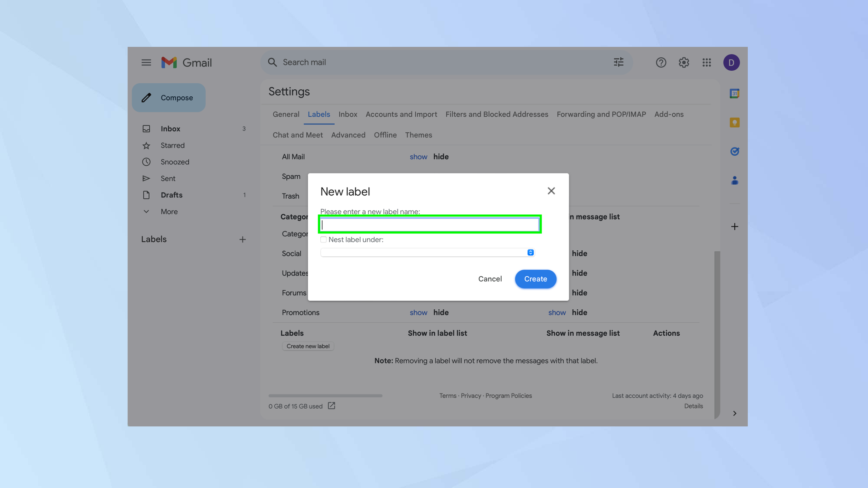
Task: Expand the Nest label under dropdown
Action: tap(530, 252)
